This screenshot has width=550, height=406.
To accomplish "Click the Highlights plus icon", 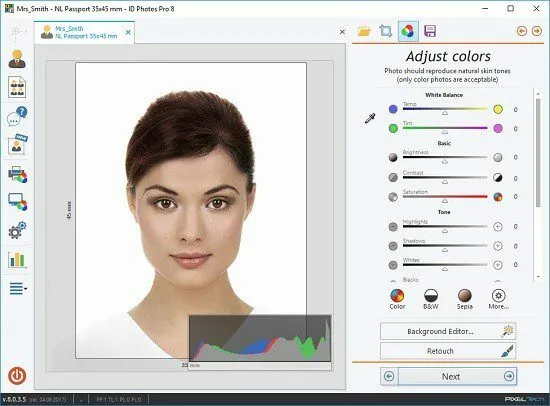I will (x=498, y=227).
